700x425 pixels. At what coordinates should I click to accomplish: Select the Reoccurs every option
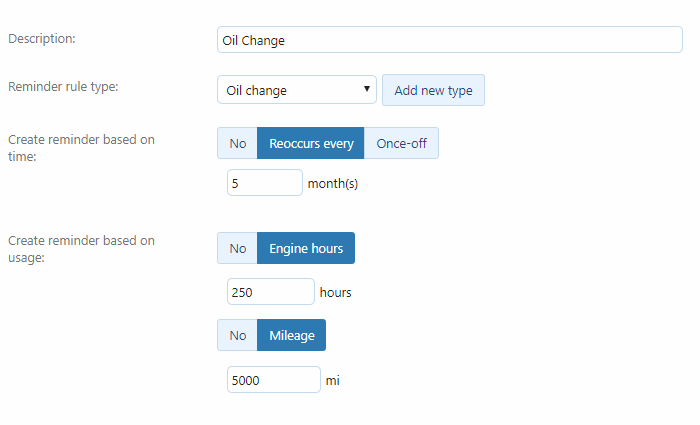[311, 143]
